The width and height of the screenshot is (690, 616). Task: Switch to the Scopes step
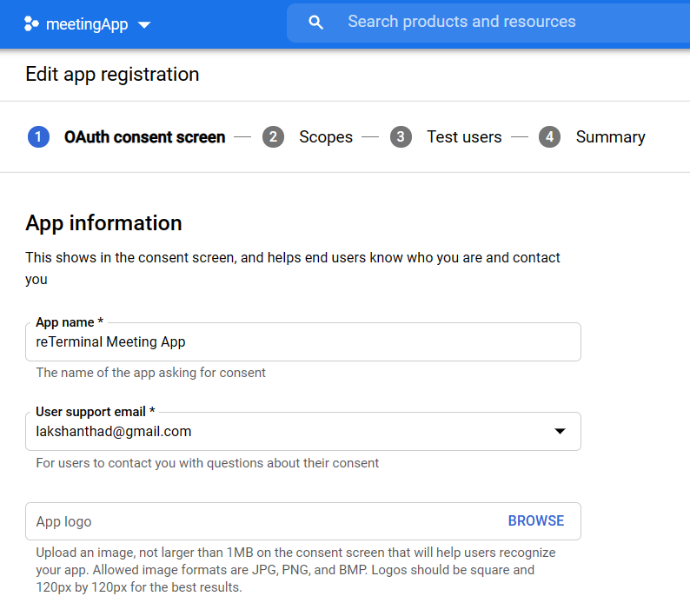pos(326,137)
